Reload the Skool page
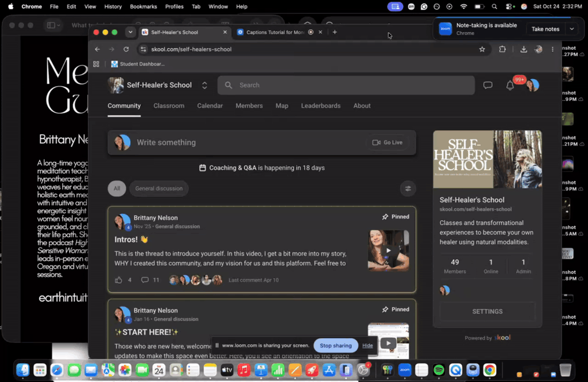588x382 pixels. [x=126, y=49]
